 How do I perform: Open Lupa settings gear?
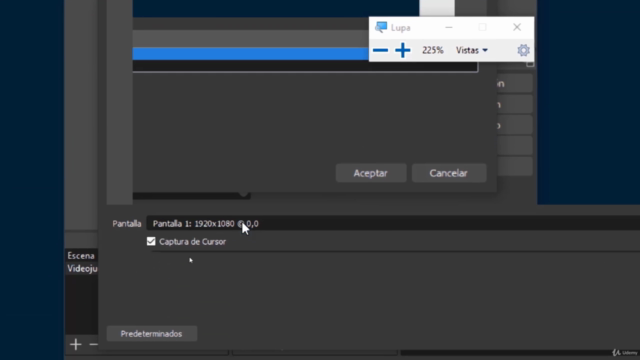pos(523,50)
